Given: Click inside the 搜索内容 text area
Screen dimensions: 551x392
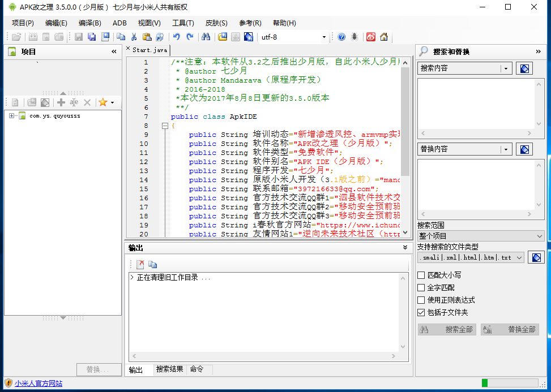Looking at the screenshot, I should [476, 104].
